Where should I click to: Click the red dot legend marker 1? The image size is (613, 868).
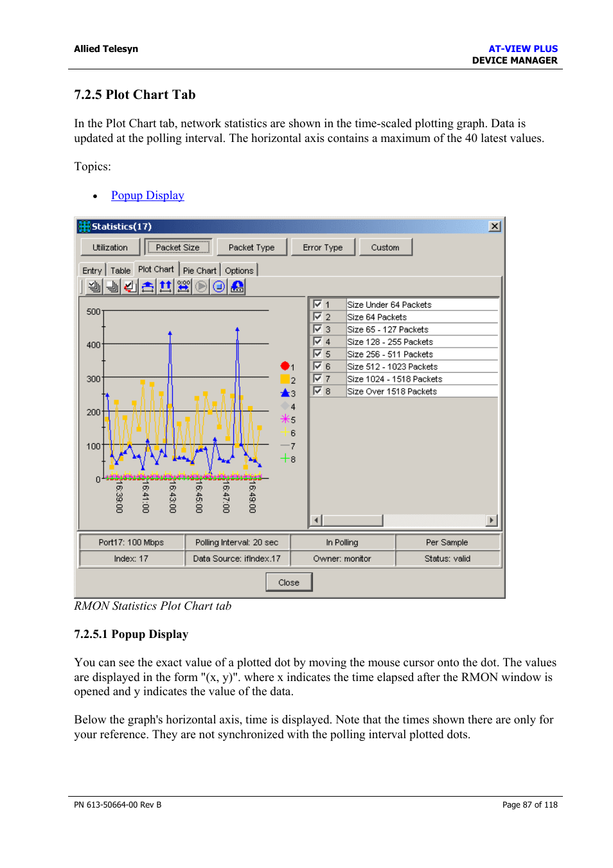coord(285,366)
